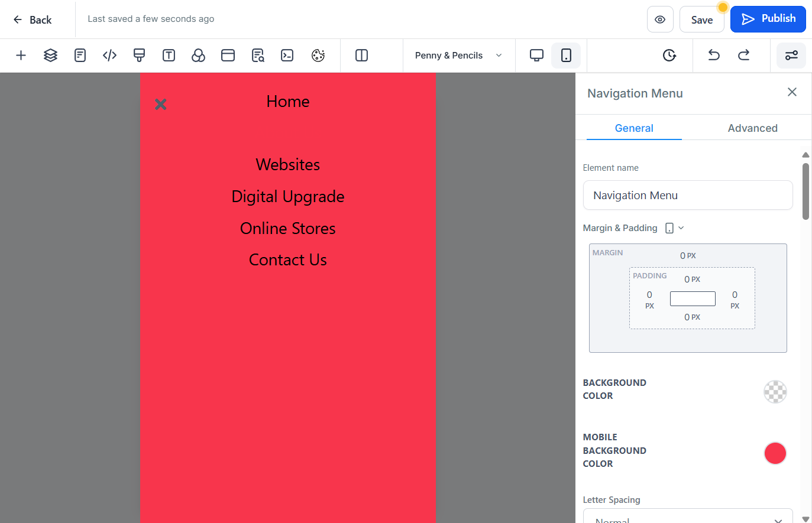Open the terminal console icon

[287, 56]
